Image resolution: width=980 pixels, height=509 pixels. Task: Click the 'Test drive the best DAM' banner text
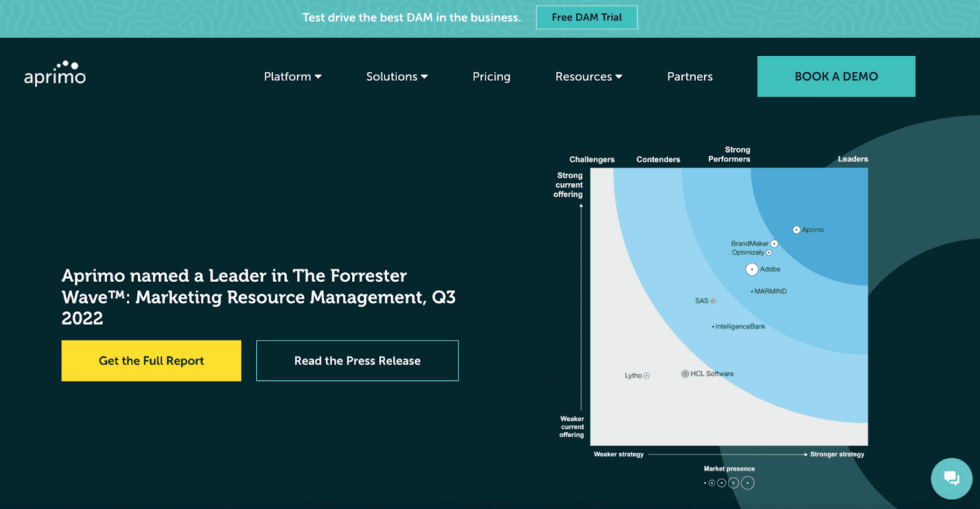click(412, 18)
